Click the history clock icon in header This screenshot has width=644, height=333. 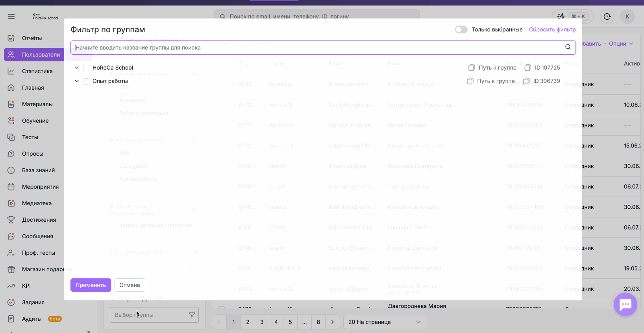607,17
